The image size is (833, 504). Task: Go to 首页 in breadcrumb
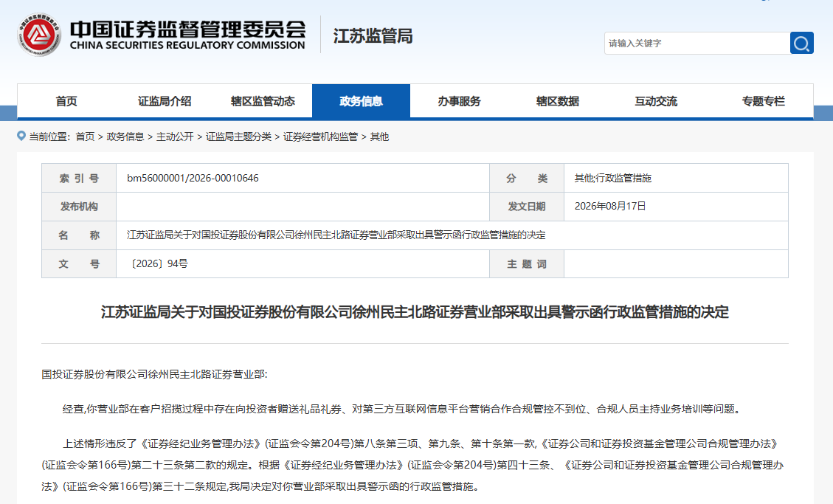pos(85,137)
